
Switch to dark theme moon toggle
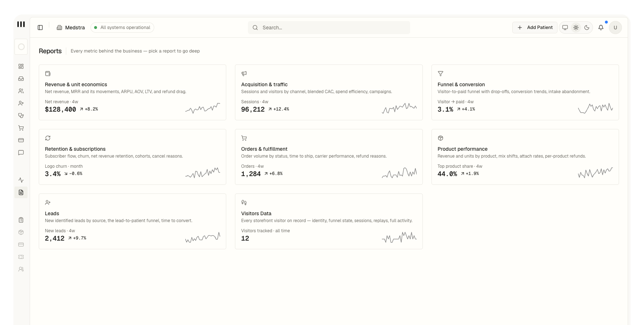587,28
